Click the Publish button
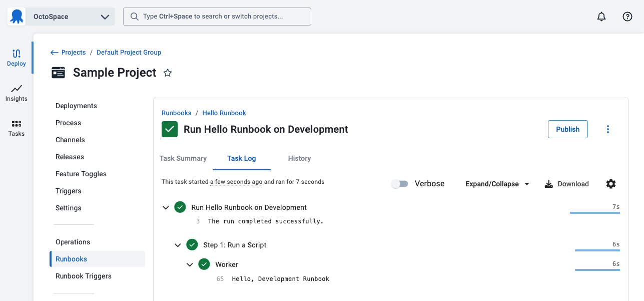 567,129
